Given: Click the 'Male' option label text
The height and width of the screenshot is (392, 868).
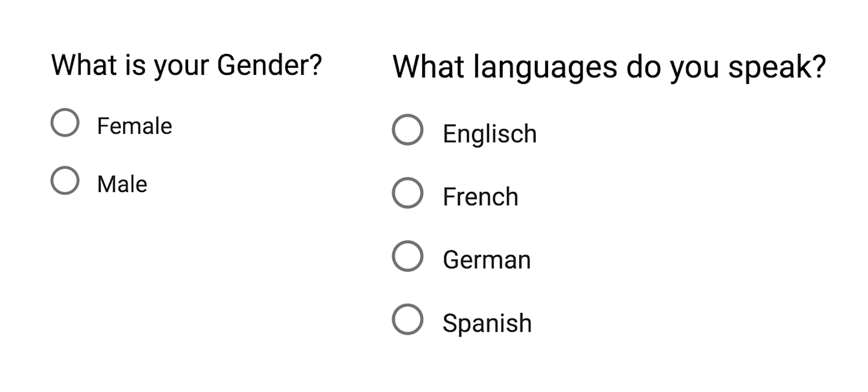Looking at the screenshot, I should tap(122, 184).
